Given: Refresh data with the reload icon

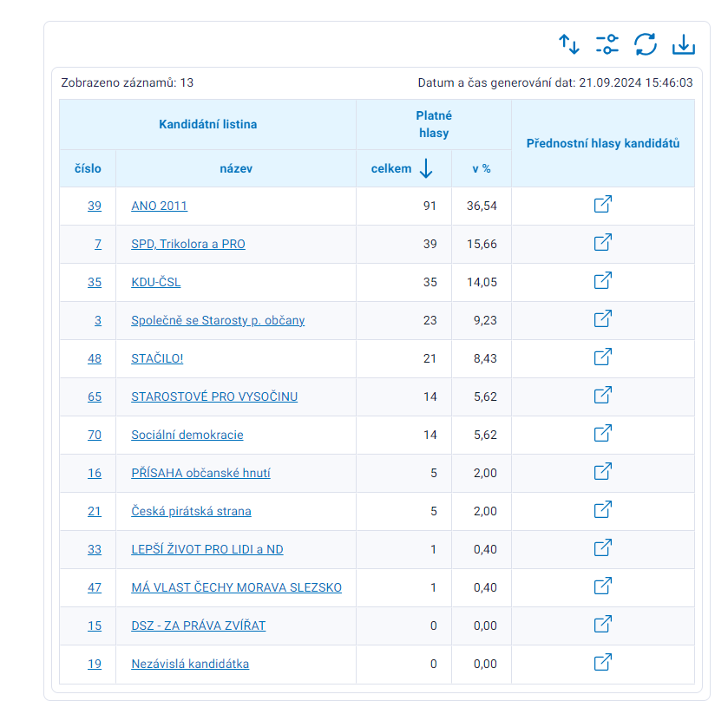Looking at the screenshot, I should [x=646, y=44].
